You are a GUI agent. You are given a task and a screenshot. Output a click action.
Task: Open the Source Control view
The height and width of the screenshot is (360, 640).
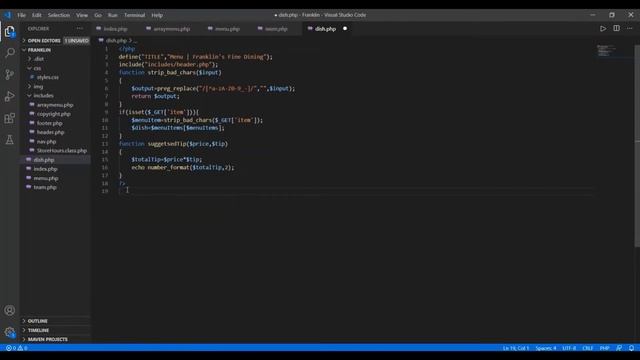pos(10,74)
